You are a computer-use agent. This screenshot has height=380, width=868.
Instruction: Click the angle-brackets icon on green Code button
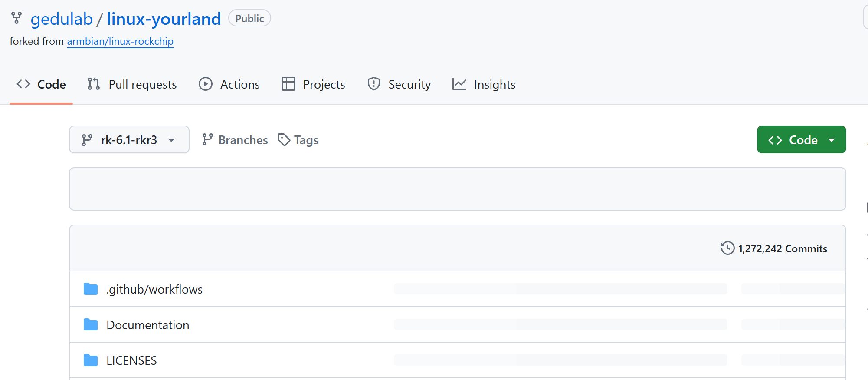[775, 140]
